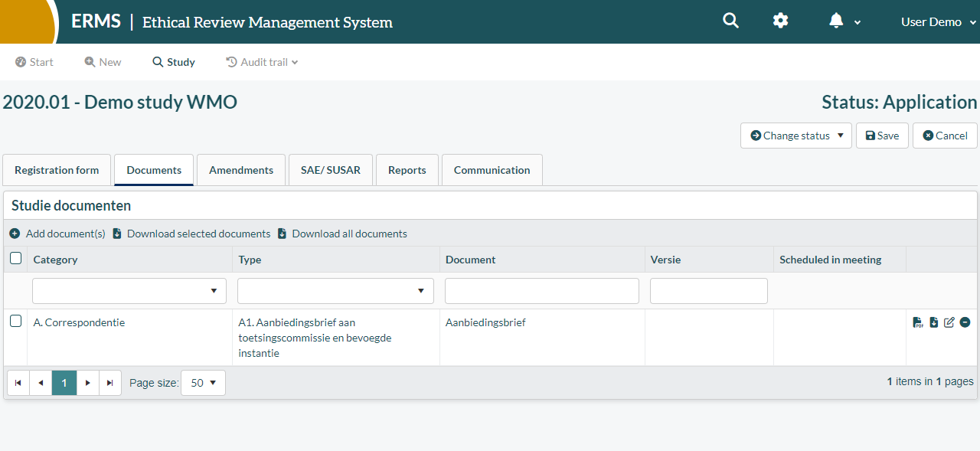
Task: Expand the Change status dropdown
Action: pyautogui.click(x=796, y=136)
